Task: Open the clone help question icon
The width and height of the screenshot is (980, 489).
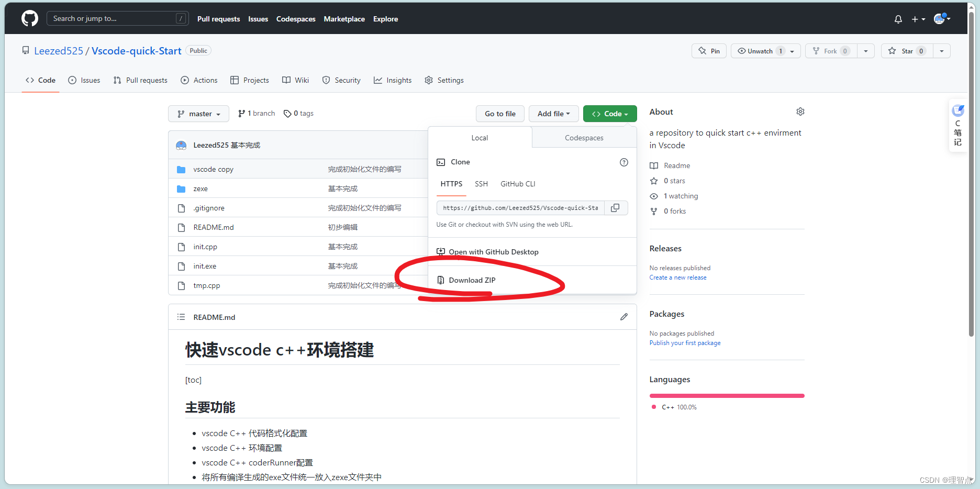Action: click(624, 162)
